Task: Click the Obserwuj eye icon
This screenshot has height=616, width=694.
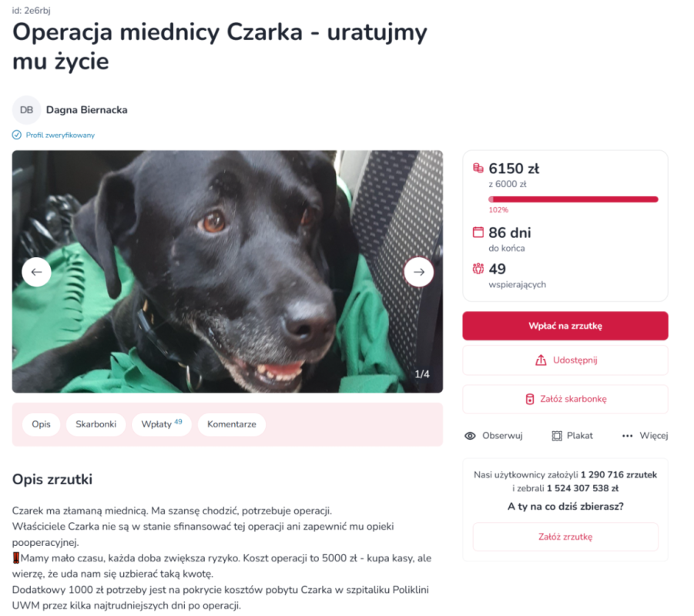Action: 470,436
